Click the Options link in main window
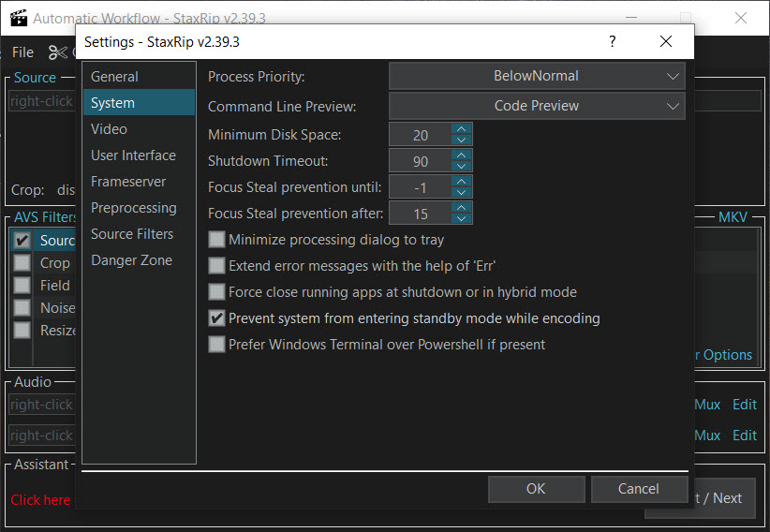This screenshot has width=770, height=532. pyautogui.click(x=724, y=355)
